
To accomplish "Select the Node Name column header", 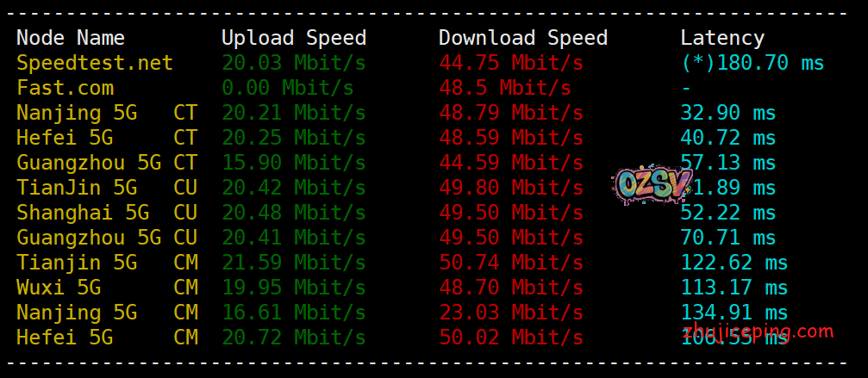I will coord(71,38).
